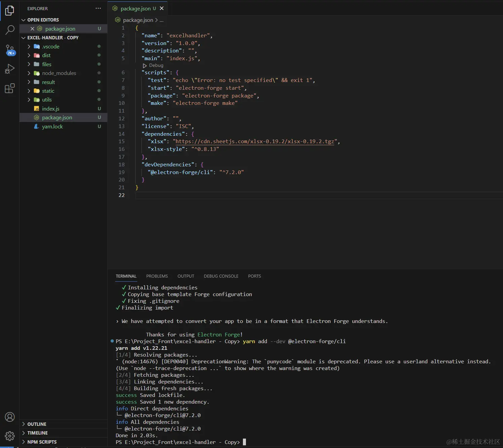503x448 pixels.
Task: Open index.js in the file tree
Action: click(x=64, y=109)
